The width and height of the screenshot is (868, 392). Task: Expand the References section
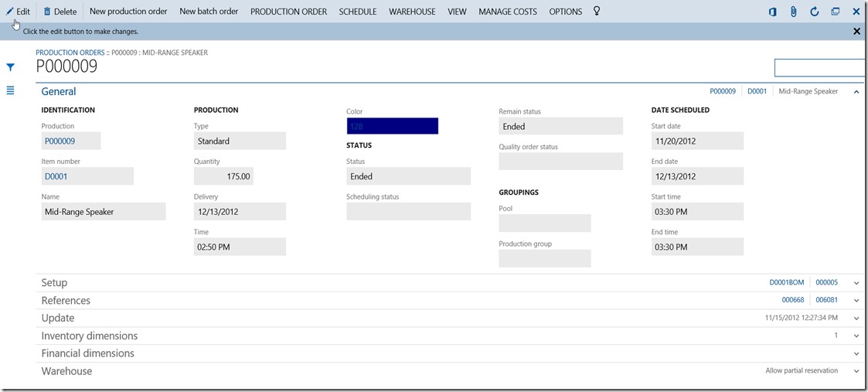[856, 301]
